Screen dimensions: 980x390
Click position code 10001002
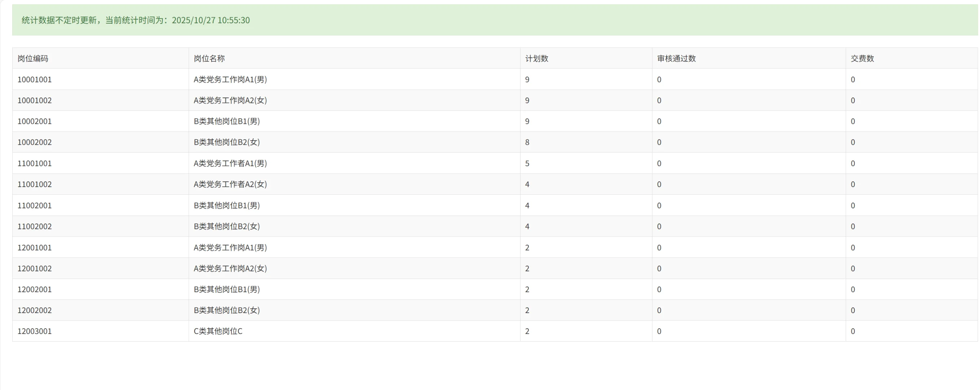pos(35,100)
